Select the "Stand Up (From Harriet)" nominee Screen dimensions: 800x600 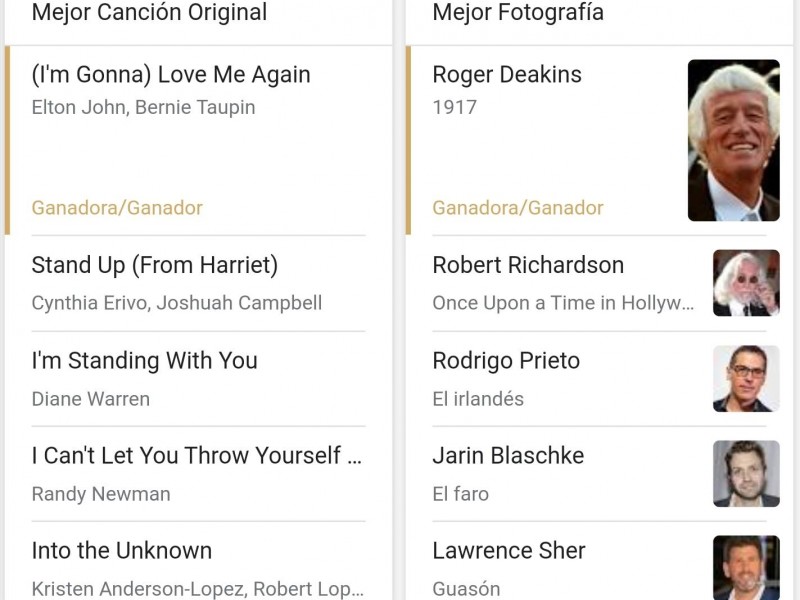click(155, 265)
